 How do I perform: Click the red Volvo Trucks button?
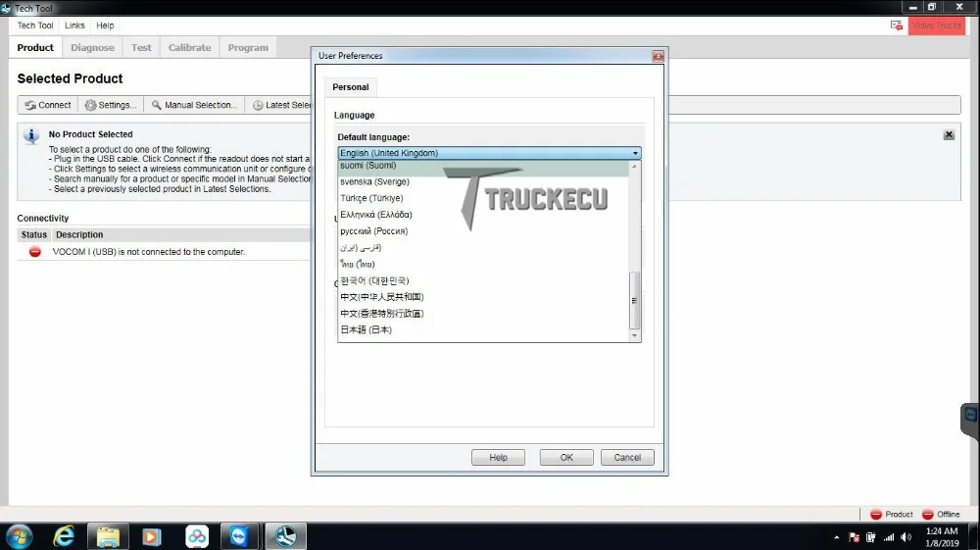(x=936, y=25)
